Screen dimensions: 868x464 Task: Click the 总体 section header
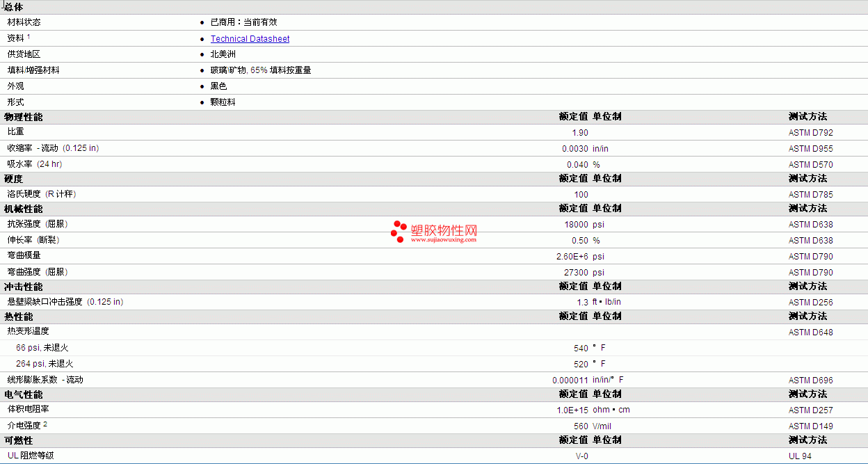(x=14, y=7)
